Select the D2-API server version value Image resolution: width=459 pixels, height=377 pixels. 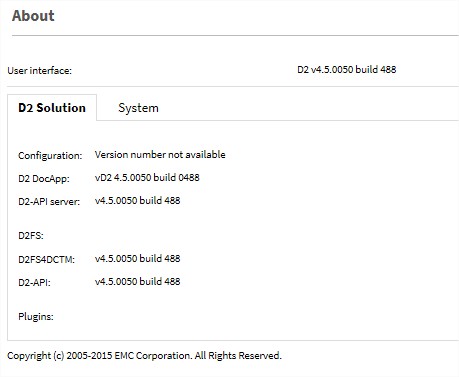pos(137,200)
